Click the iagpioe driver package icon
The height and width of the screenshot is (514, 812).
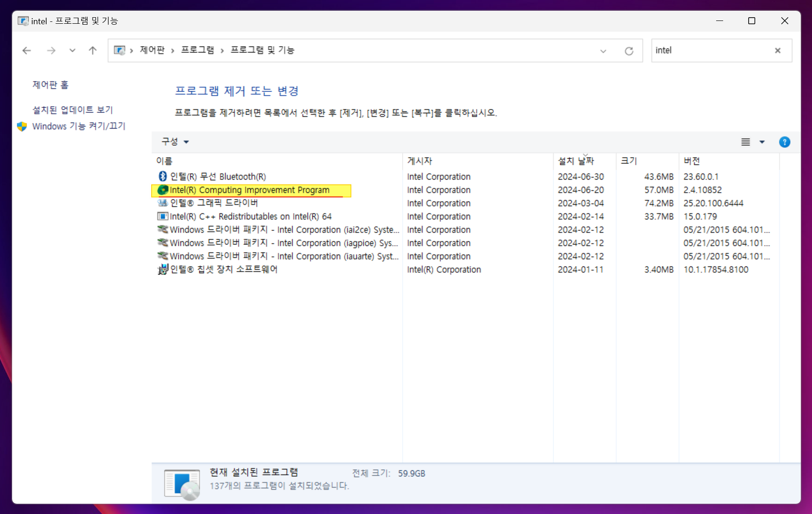tap(162, 243)
